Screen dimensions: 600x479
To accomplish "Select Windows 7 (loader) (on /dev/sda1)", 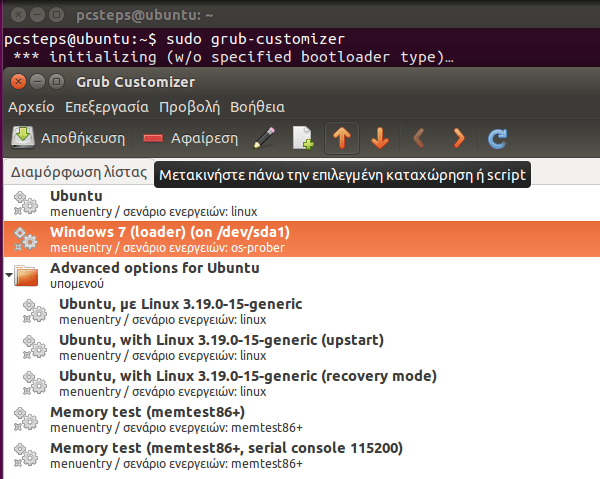I will [170, 232].
